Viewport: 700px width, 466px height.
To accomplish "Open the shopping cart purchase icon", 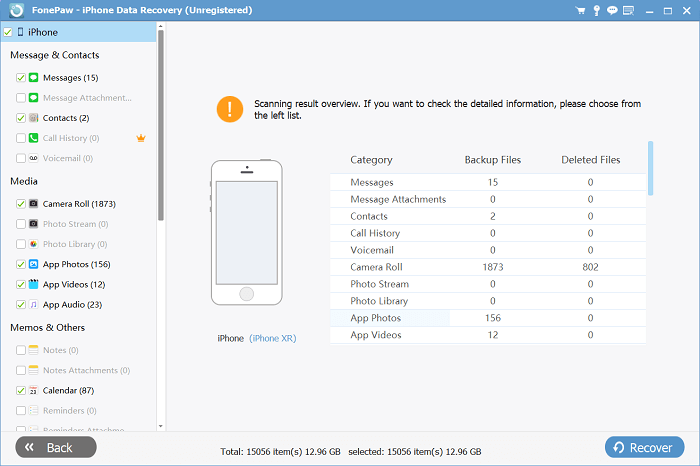I will click(580, 10).
